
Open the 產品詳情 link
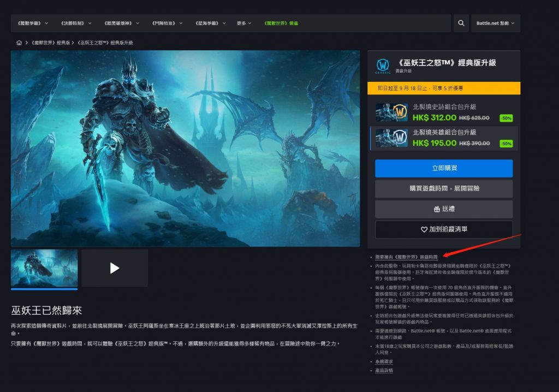(x=384, y=370)
